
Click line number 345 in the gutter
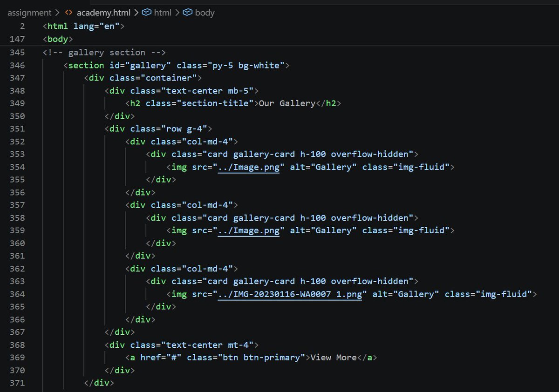pyautogui.click(x=17, y=52)
